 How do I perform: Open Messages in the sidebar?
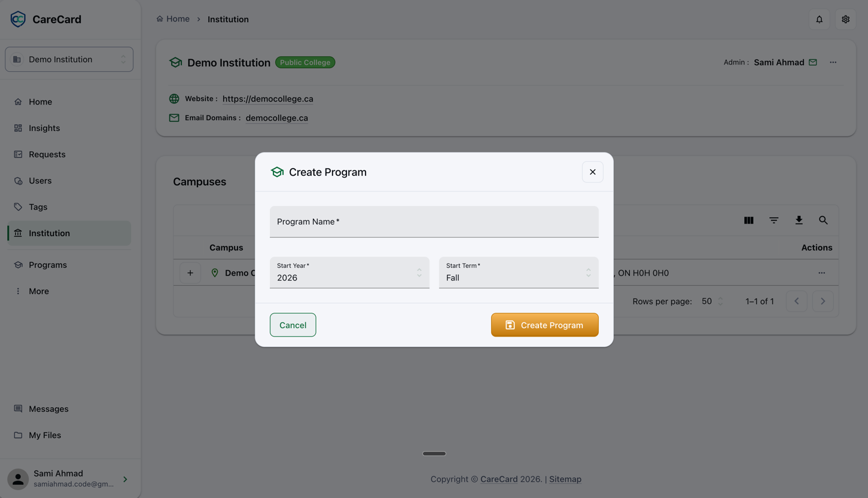click(x=69, y=409)
